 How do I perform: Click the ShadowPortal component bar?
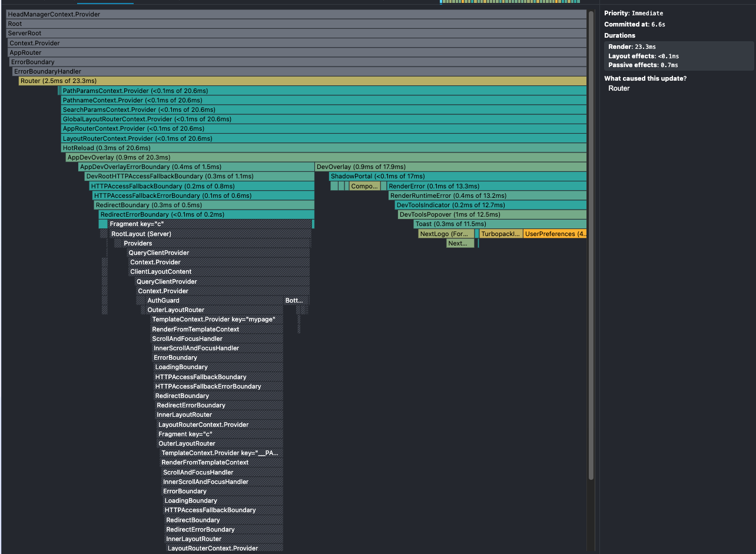[x=457, y=176]
